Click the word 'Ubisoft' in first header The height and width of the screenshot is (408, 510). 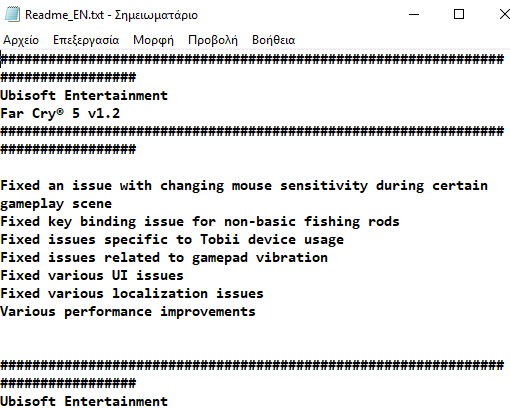coord(28,96)
